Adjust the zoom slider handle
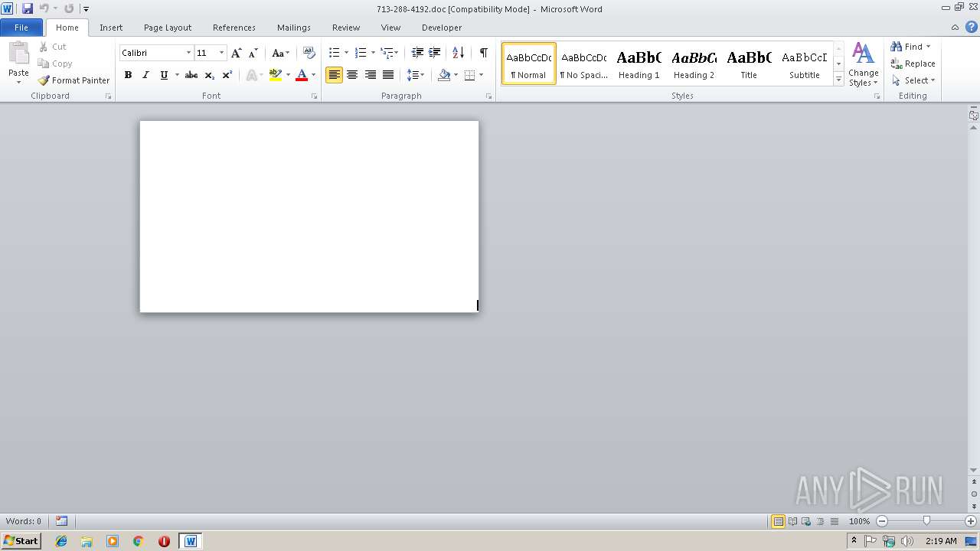This screenshot has height=551, width=980. coord(926,521)
